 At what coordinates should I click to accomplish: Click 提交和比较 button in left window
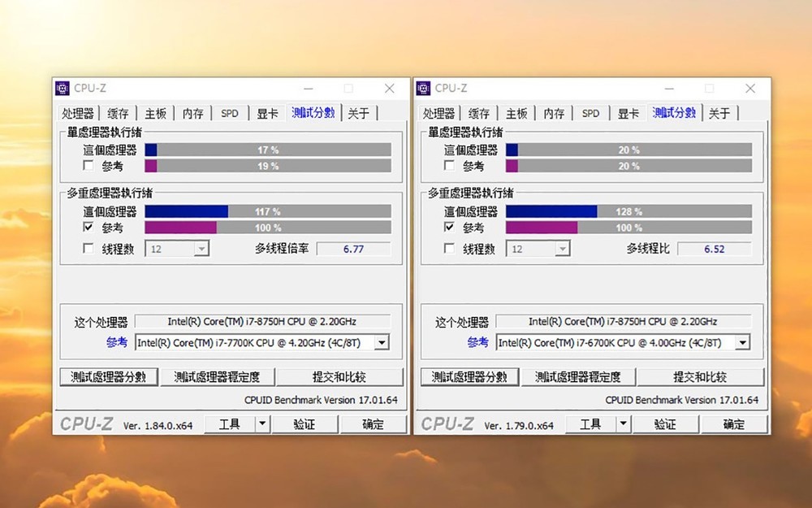tap(339, 377)
